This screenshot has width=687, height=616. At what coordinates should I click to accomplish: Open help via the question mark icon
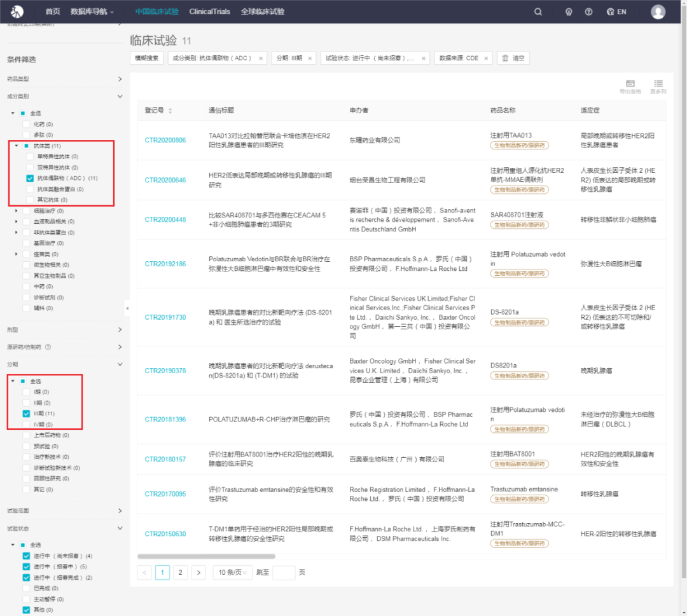[x=588, y=12]
